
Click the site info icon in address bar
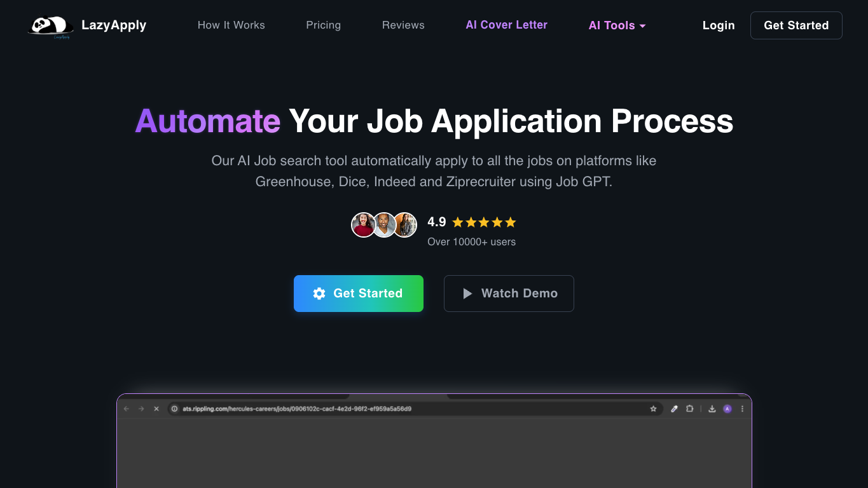[x=175, y=409]
